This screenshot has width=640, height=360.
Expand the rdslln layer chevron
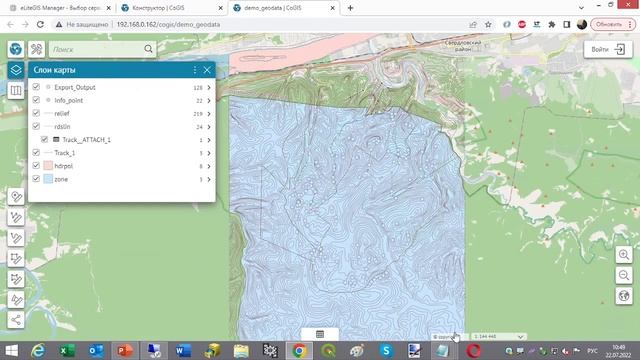(x=209, y=127)
